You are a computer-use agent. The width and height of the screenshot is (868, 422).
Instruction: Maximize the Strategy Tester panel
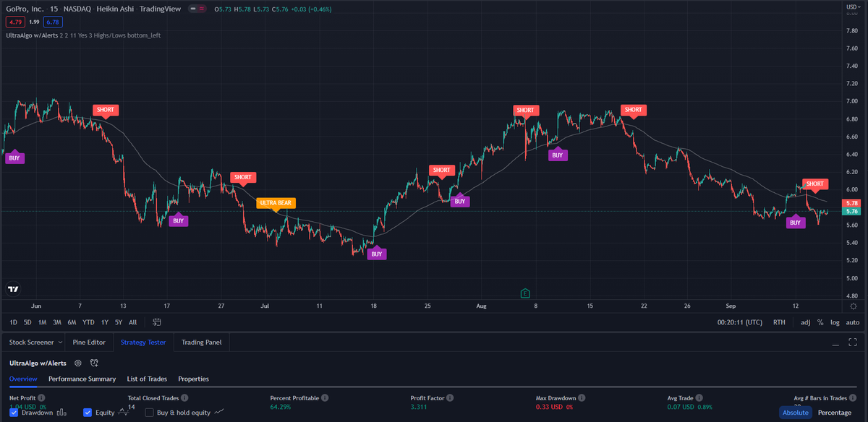coord(853,343)
